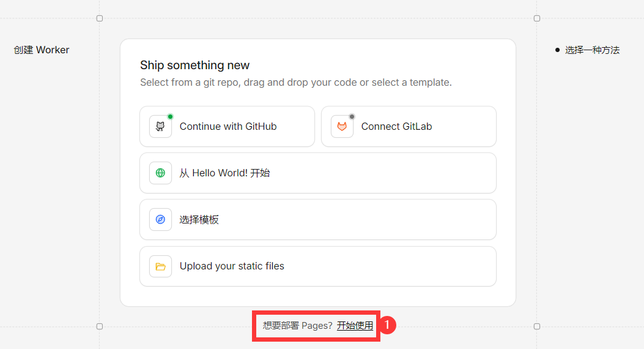This screenshot has width=644, height=349.
Task: Click the GitHub cat logo icon
Action: pos(160,127)
